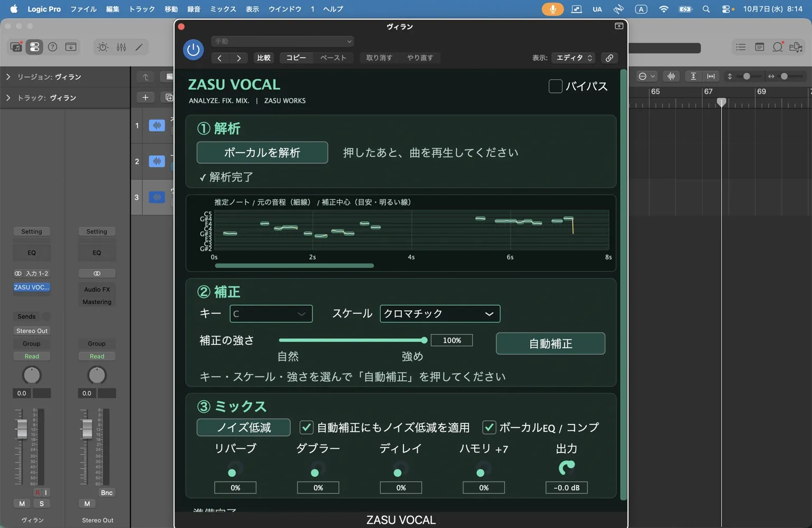
Task: Open the Note Pads icon
Action: [759, 47]
